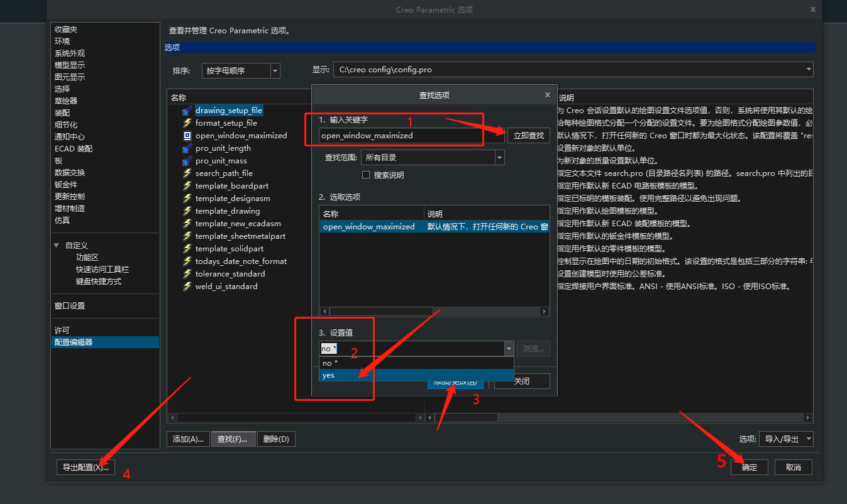This screenshot has height=504, width=847.
Task: Close the Creo Parametric 选项 window
Action: pyautogui.click(x=812, y=9)
